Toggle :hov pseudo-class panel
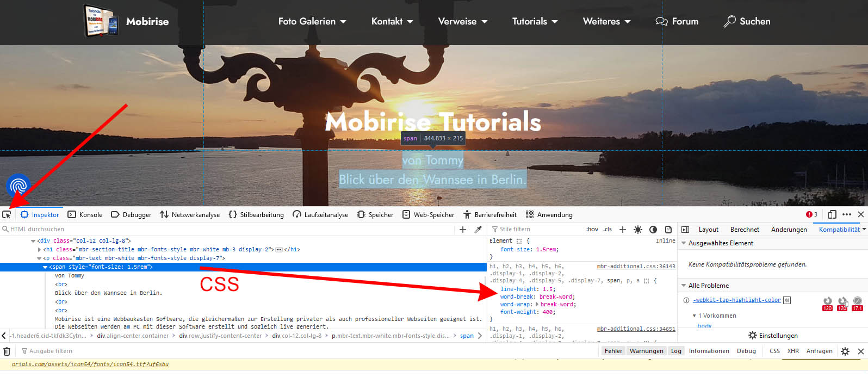 592,230
